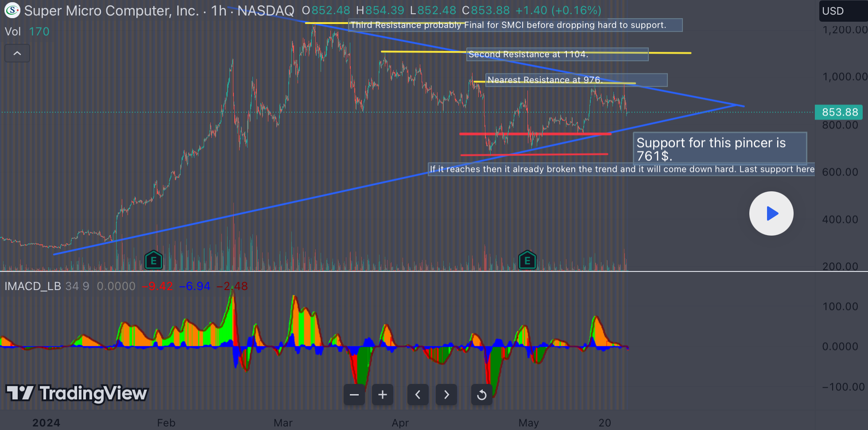Click the IMACD dark red value −2.48

tap(232, 286)
